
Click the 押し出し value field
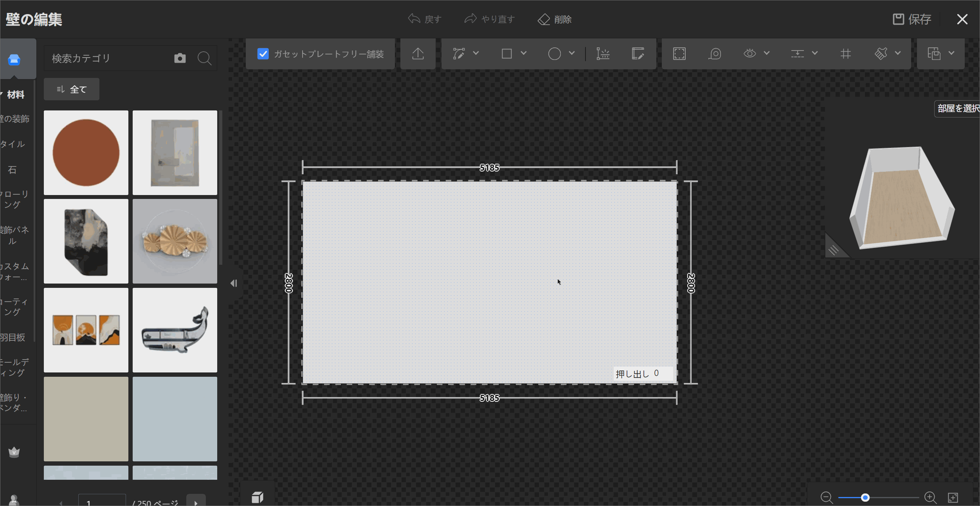click(662, 373)
